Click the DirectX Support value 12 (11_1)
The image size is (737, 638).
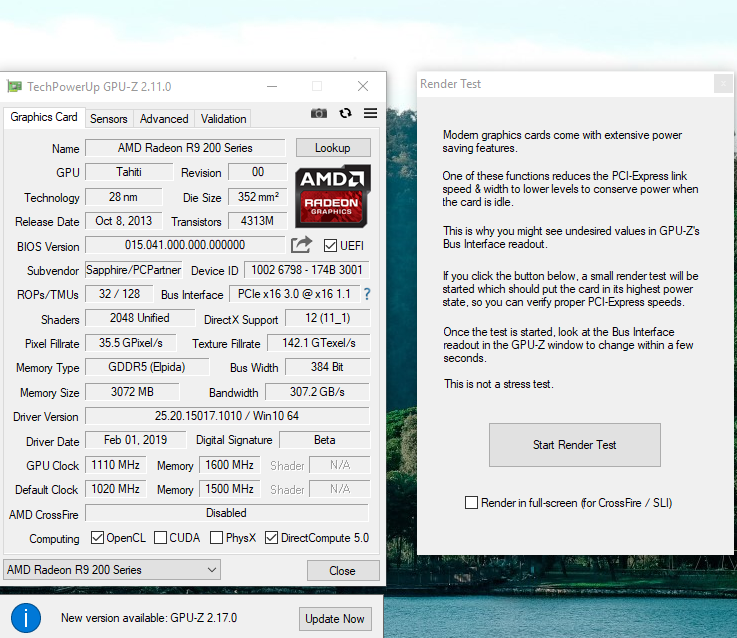click(x=328, y=318)
